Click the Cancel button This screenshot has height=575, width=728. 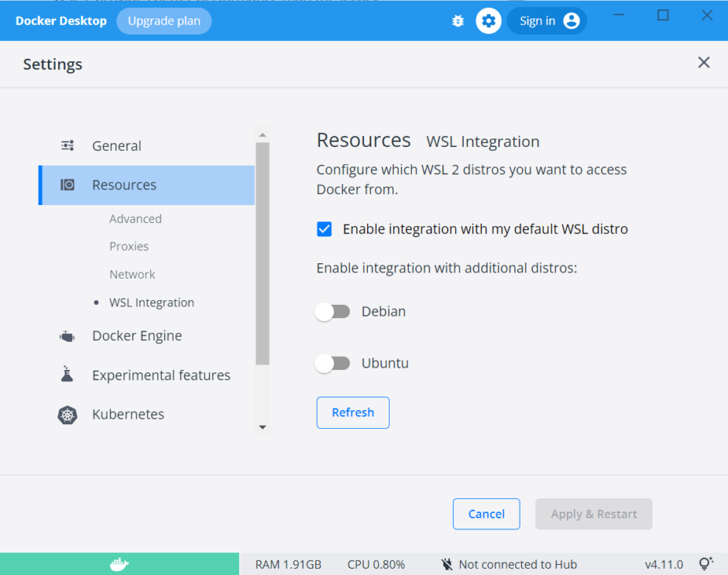(486, 514)
